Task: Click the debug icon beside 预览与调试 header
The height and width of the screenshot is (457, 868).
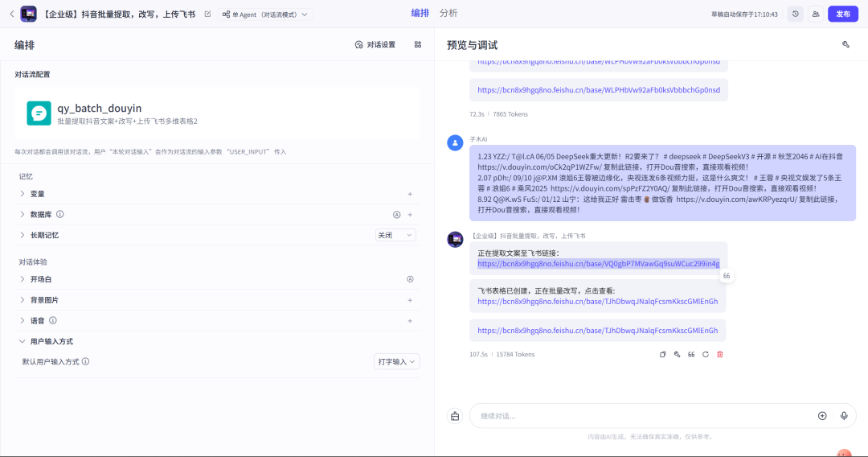Action: [x=845, y=45]
